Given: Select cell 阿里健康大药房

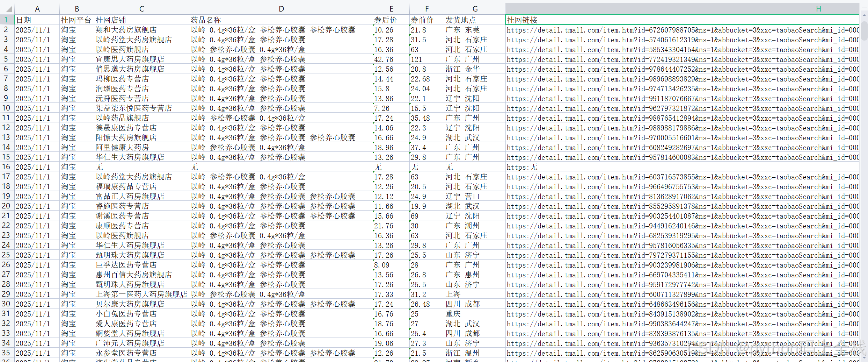Looking at the screenshot, I should click(x=141, y=147).
